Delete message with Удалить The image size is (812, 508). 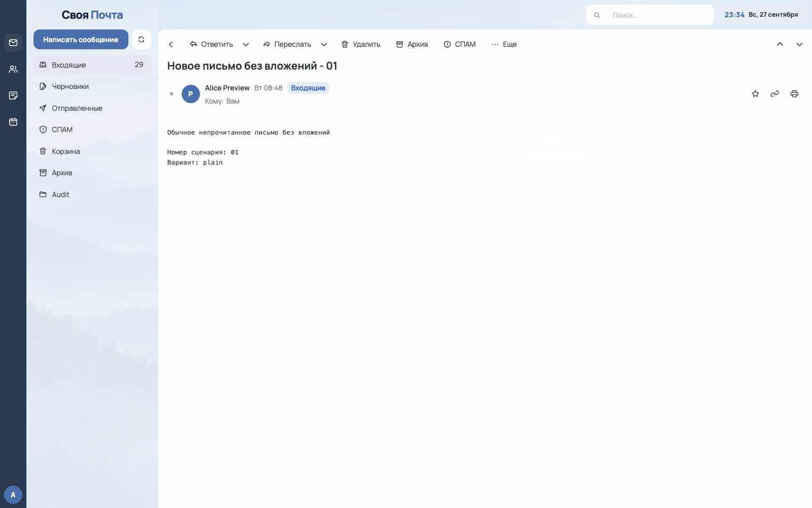[361, 44]
